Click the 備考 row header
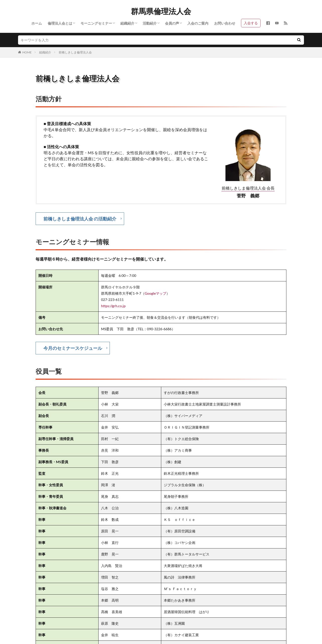The width and height of the screenshot is (322, 644). click(x=67, y=317)
